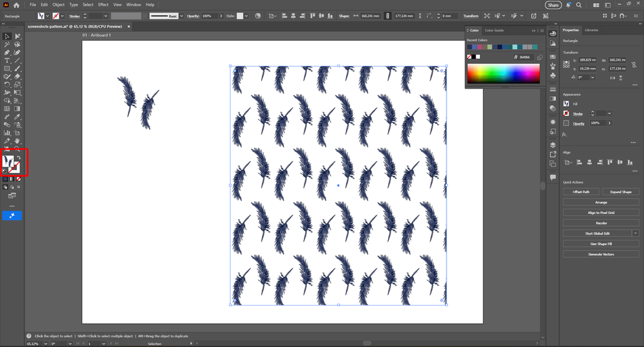644x347 pixels.
Task: Click the hex color field 364066
Action: pyautogui.click(x=525, y=57)
